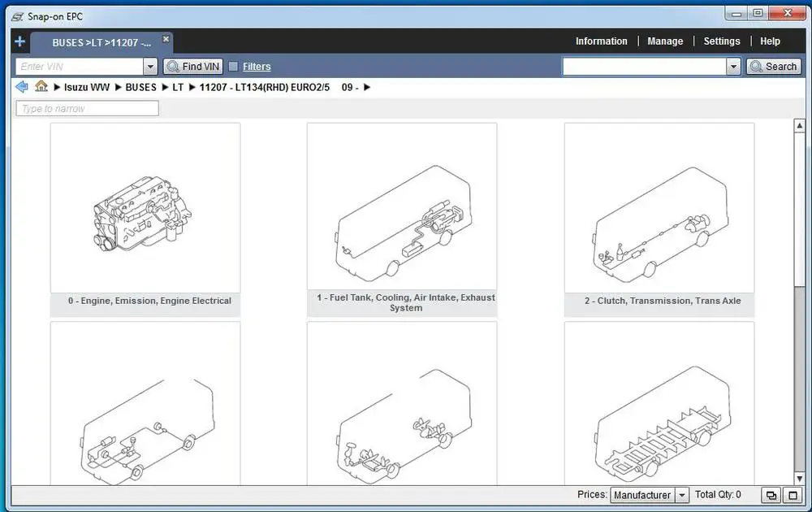
Task: Open the Help menu
Action: point(770,41)
